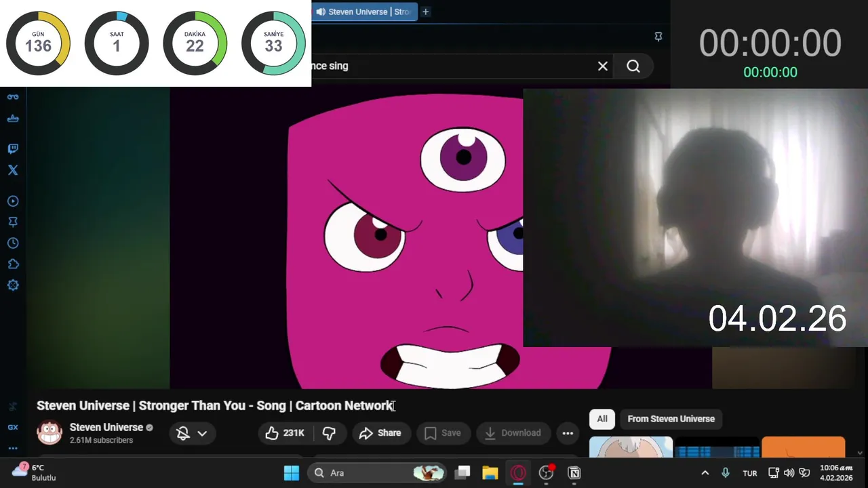This screenshot has height=488, width=868.
Task: Switch the TUR input language
Action: [x=750, y=473]
